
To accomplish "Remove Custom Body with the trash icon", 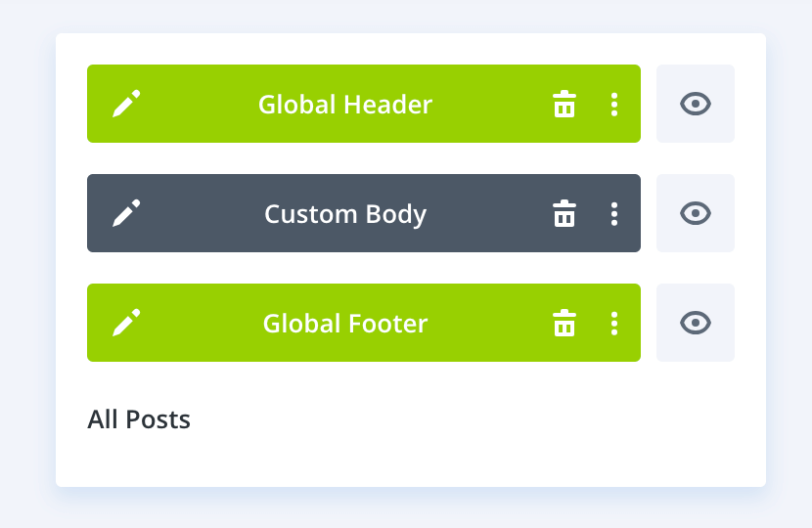I will (x=564, y=213).
